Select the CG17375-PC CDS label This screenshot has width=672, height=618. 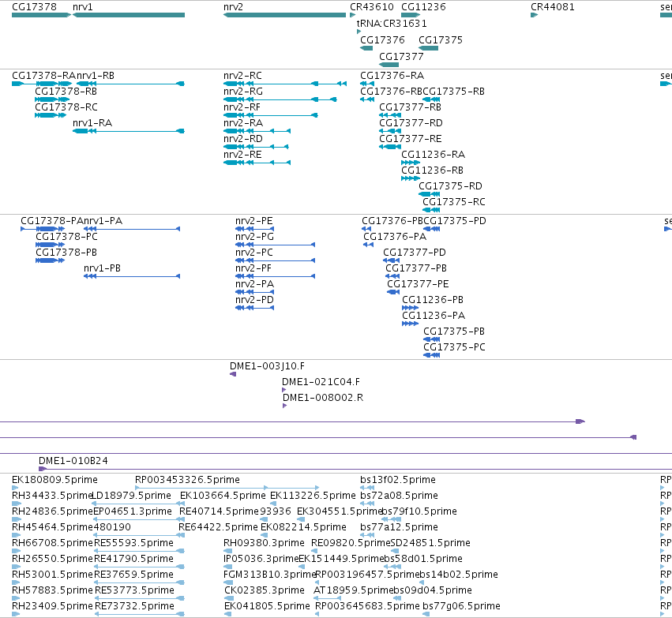454,347
